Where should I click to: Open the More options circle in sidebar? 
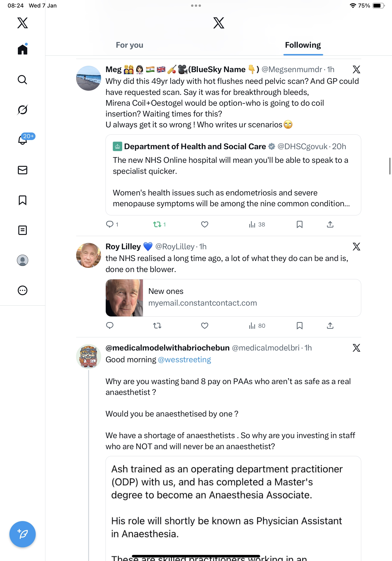[23, 290]
